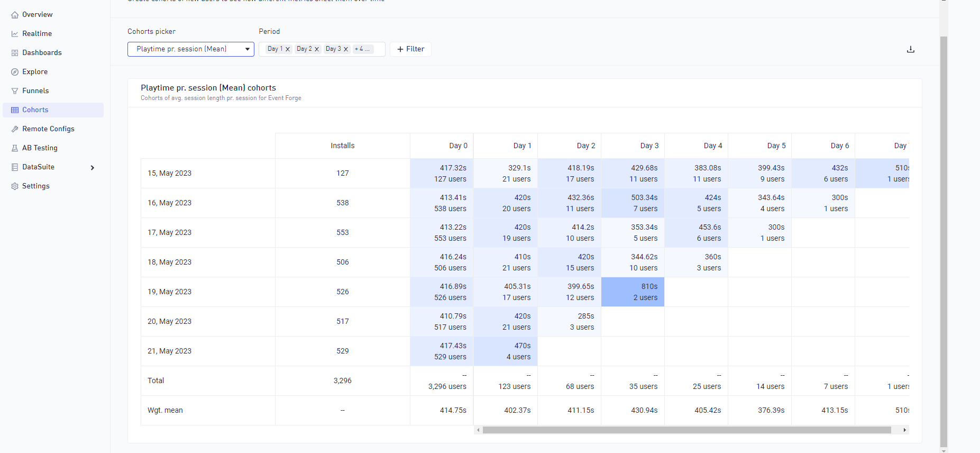Select the 19, May 2023 row label
This screenshot has height=453, width=980.
pos(169,292)
